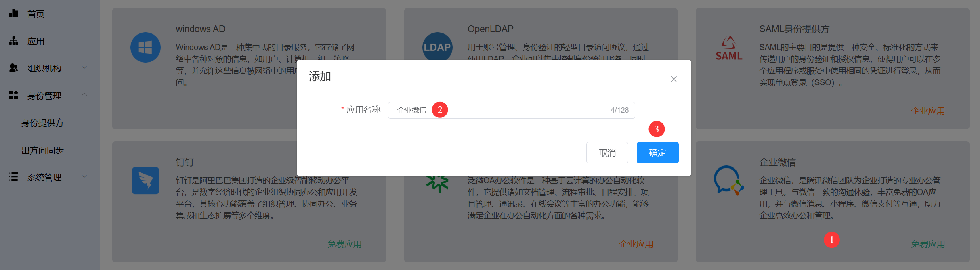This screenshot has width=980, height=270.
Task: Click the 系统管理 list icon
Action: click(x=14, y=177)
